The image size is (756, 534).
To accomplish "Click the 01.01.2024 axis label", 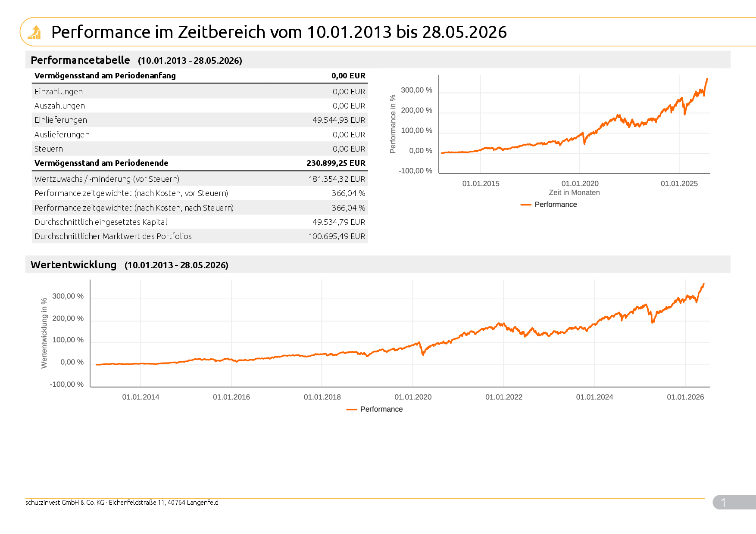I will (594, 397).
